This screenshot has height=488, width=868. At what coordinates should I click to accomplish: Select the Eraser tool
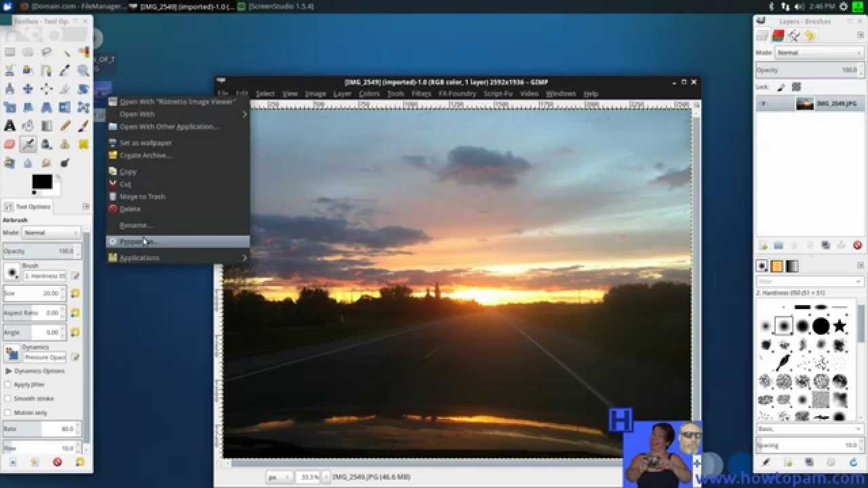point(9,144)
